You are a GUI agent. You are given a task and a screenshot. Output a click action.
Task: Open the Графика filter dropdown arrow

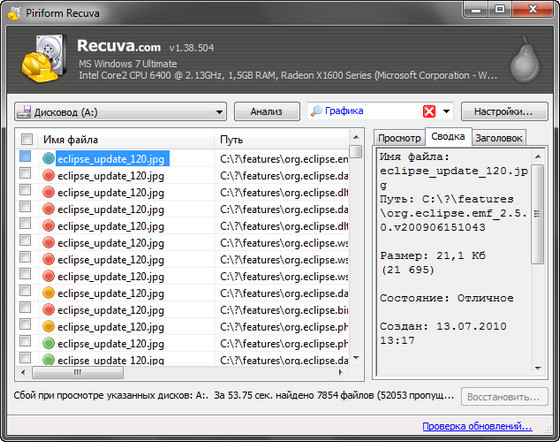click(x=446, y=111)
